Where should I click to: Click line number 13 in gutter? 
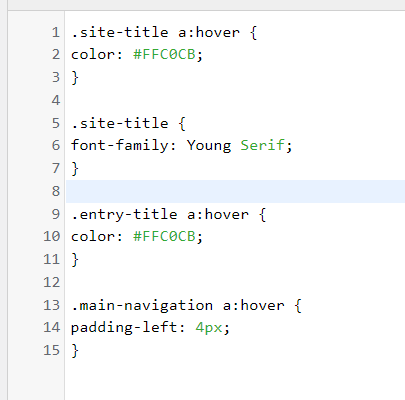point(52,305)
